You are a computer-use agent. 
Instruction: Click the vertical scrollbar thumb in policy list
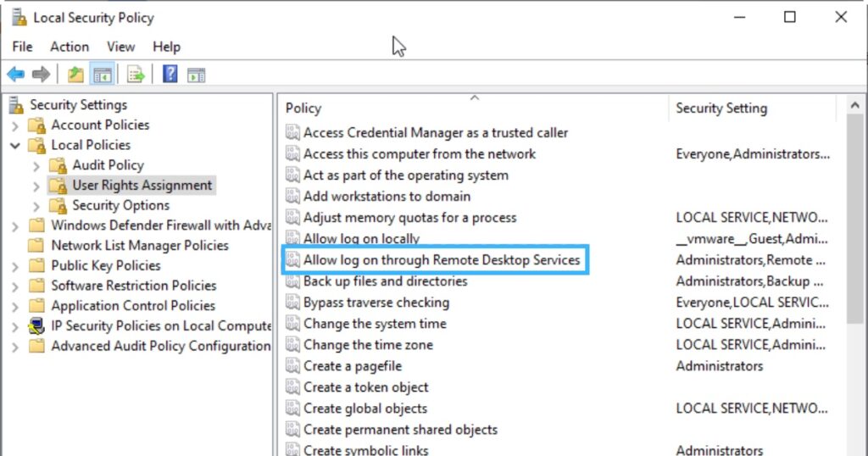pyautogui.click(x=854, y=220)
